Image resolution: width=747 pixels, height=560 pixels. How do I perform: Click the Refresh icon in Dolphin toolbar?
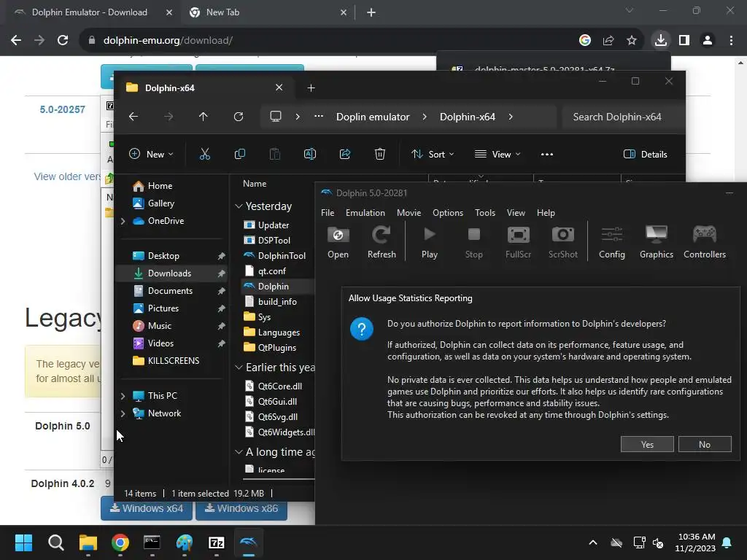tap(382, 242)
